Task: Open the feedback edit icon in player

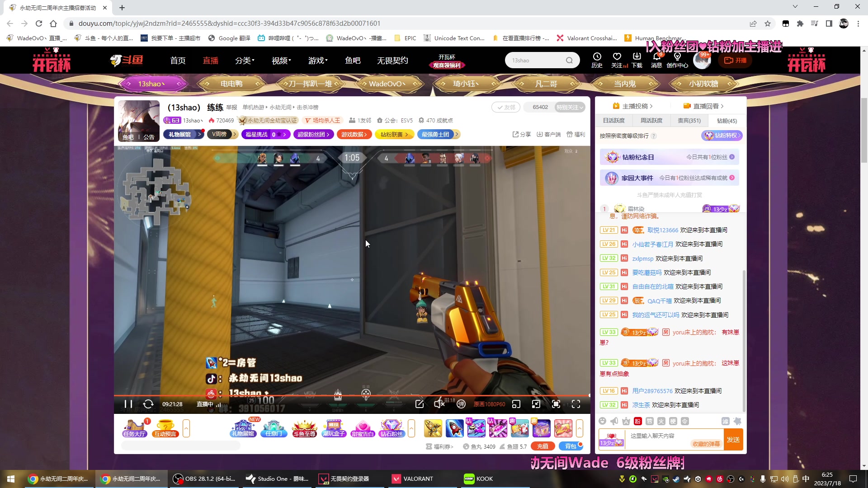Action: [420, 404]
